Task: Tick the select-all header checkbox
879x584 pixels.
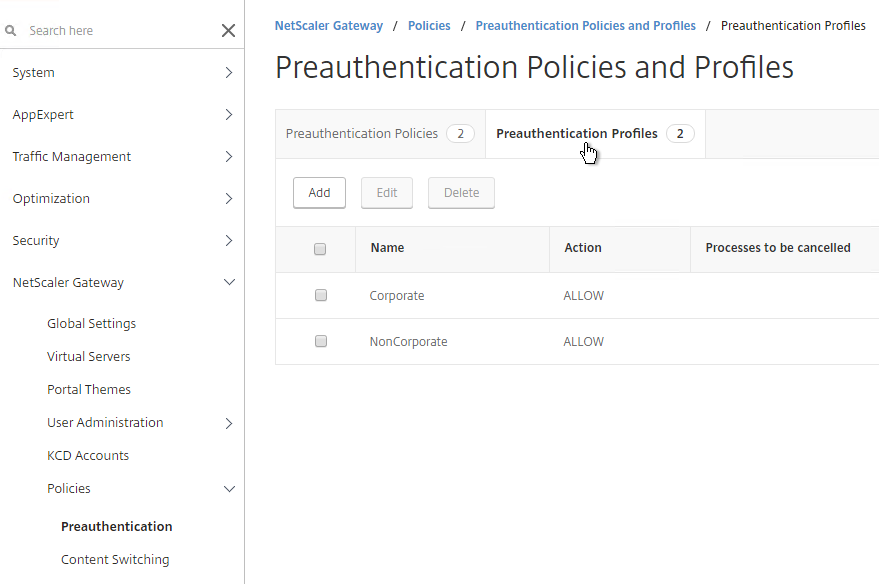Action: point(320,249)
